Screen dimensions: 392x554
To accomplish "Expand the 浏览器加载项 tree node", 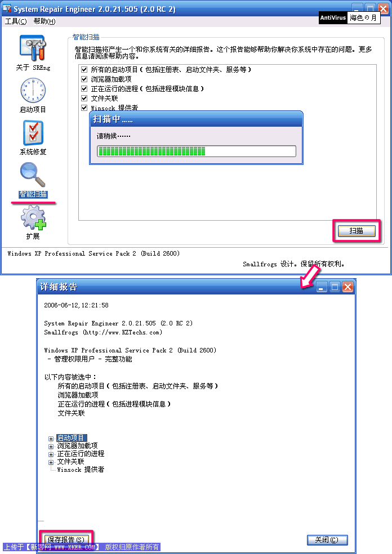I will 51,446.
